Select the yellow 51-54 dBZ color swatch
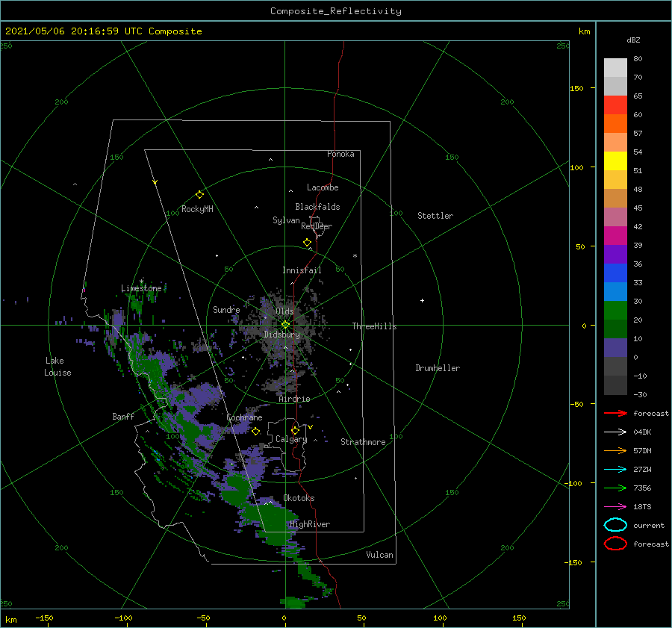 point(615,161)
